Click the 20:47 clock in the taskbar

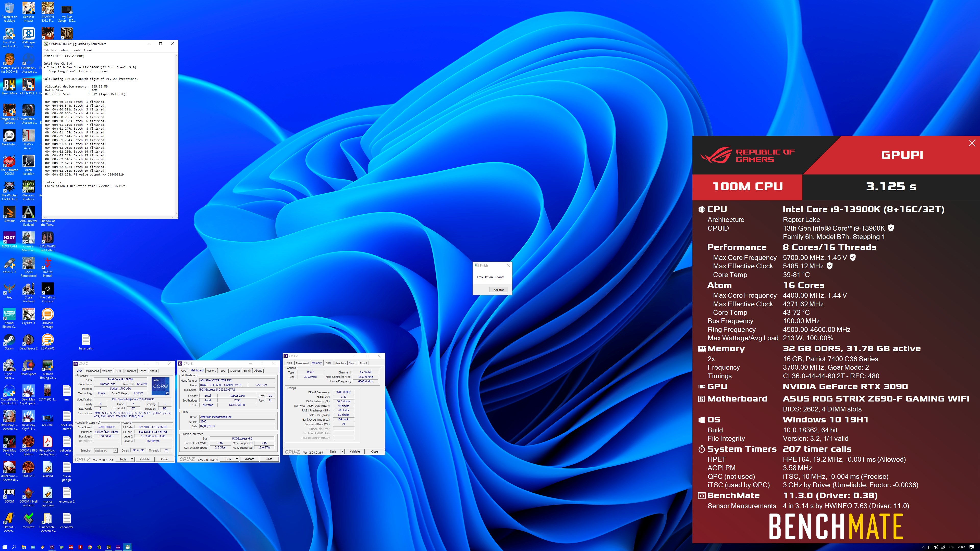click(961, 547)
